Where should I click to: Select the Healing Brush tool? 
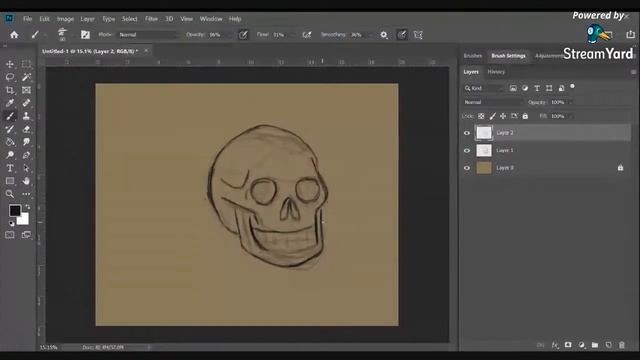pos(26,103)
